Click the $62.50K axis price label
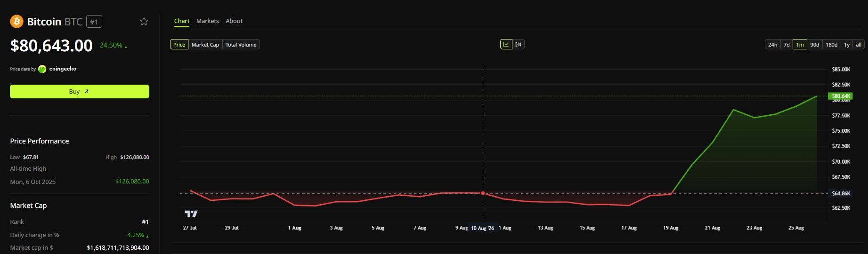 pyautogui.click(x=841, y=208)
